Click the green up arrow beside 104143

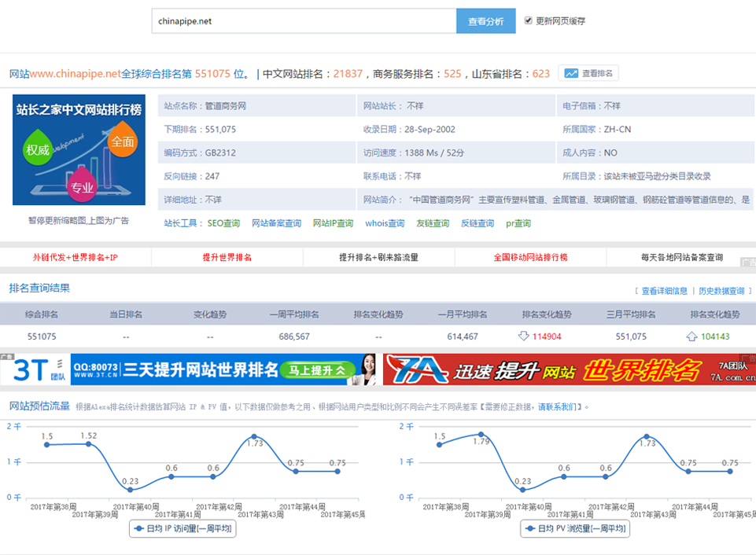pyautogui.click(x=691, y=336)
